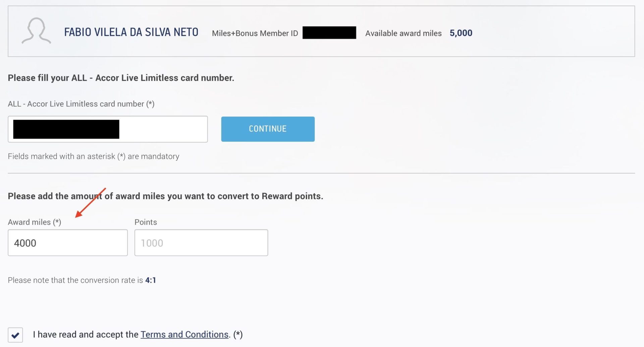Click the Accor Live Limitless card number field

108,129
